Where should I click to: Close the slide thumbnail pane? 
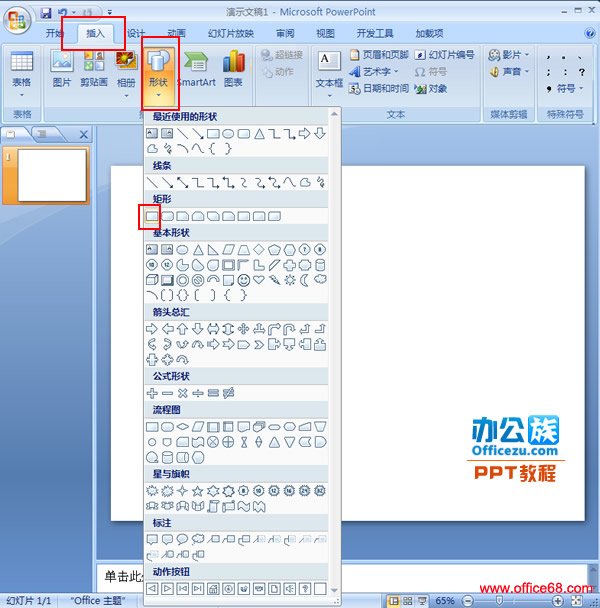83,135
